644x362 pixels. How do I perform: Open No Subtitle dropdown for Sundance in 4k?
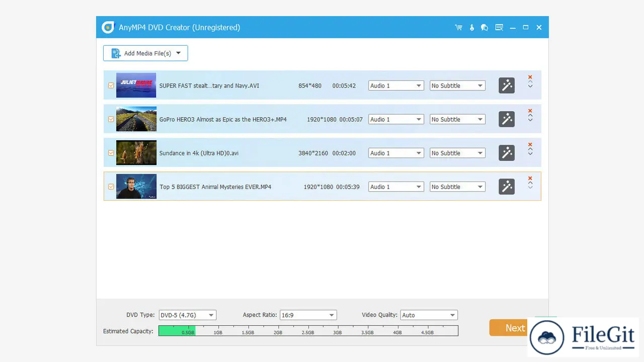[x=457, y=153]
